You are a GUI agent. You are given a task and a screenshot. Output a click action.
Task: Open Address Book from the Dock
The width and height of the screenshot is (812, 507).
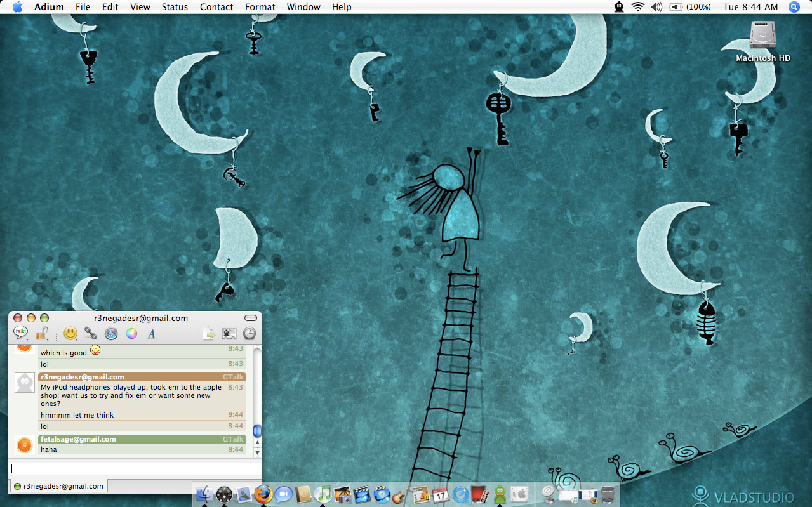[x=303, y=494]
